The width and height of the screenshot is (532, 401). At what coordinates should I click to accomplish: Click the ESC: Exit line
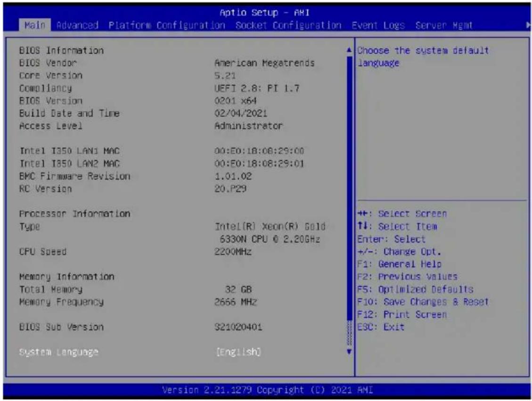coord(381,327)
